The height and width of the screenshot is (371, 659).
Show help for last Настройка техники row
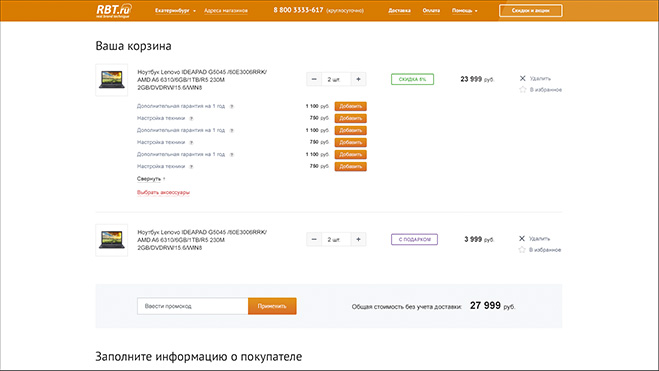[191, 167]
